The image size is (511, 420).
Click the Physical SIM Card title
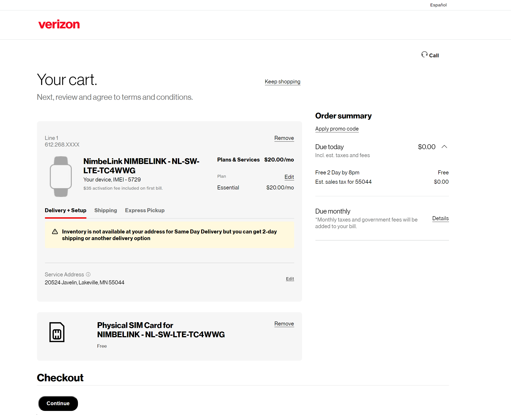(161, 330)
